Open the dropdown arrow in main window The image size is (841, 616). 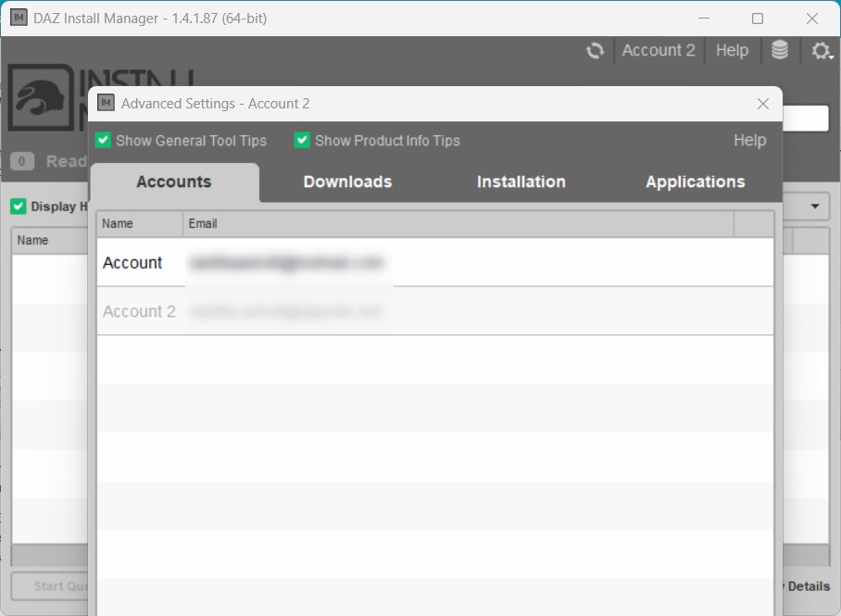coord(815,206)
